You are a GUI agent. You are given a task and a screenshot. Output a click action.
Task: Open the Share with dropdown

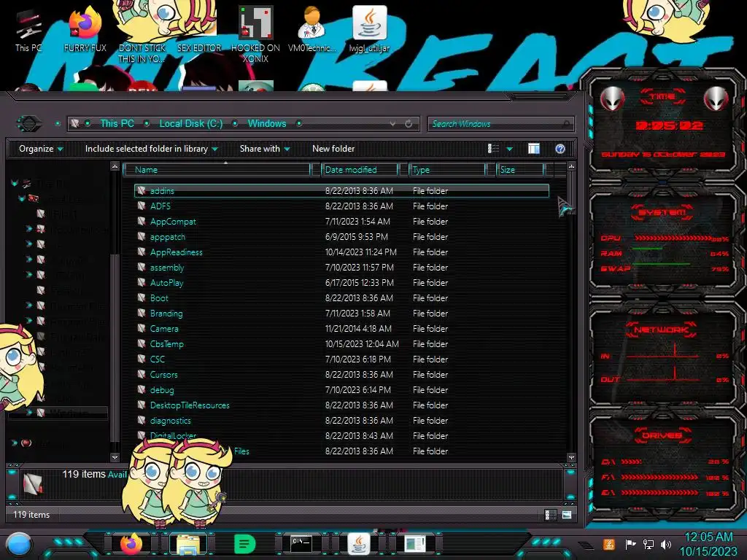(x=264, y=149)
